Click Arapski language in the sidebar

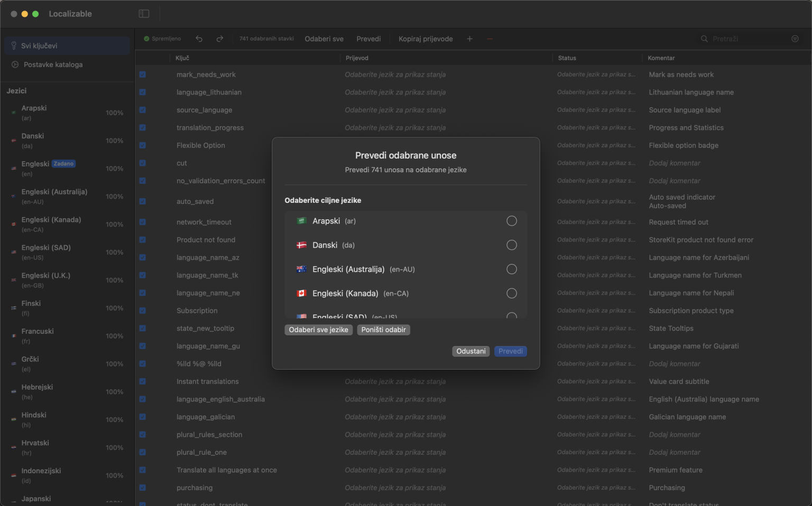67,113
